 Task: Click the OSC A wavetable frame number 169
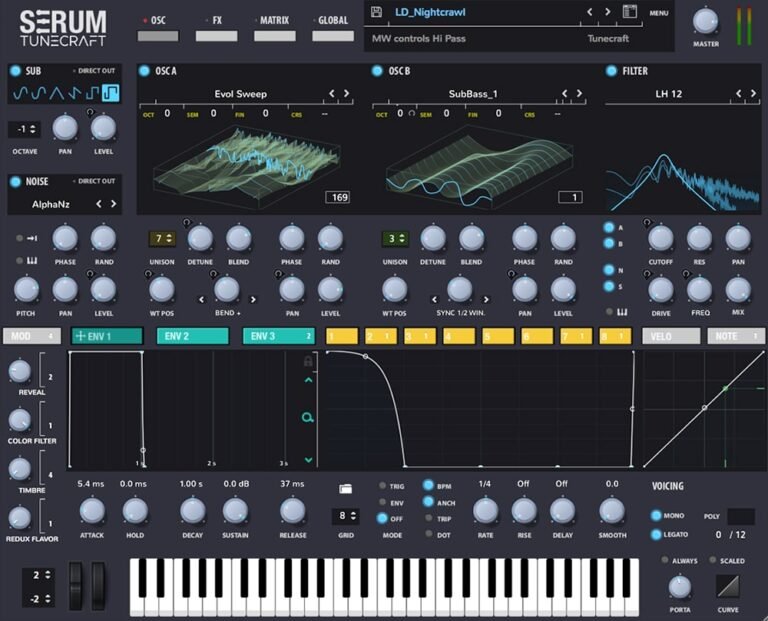338,197
